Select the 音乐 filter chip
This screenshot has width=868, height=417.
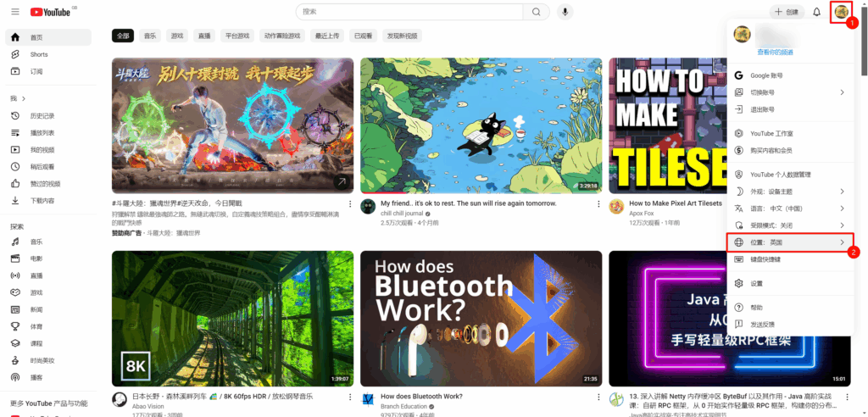(150, 36)
